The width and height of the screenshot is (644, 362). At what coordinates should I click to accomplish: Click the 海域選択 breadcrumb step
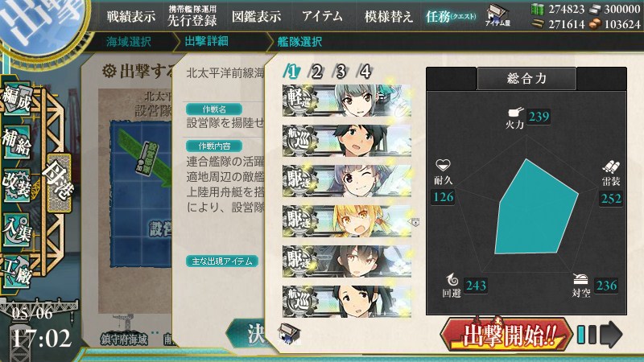click(x=129, y=42)
